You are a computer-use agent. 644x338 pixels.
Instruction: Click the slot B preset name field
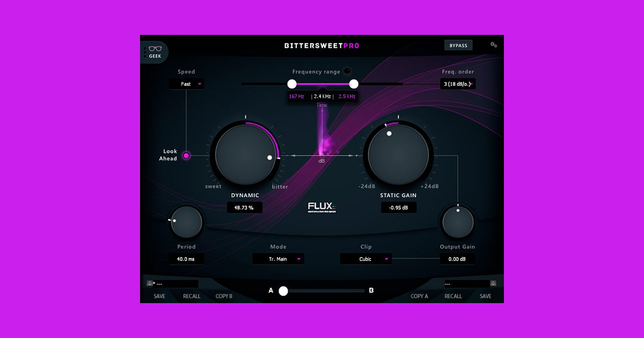point(467,283)
